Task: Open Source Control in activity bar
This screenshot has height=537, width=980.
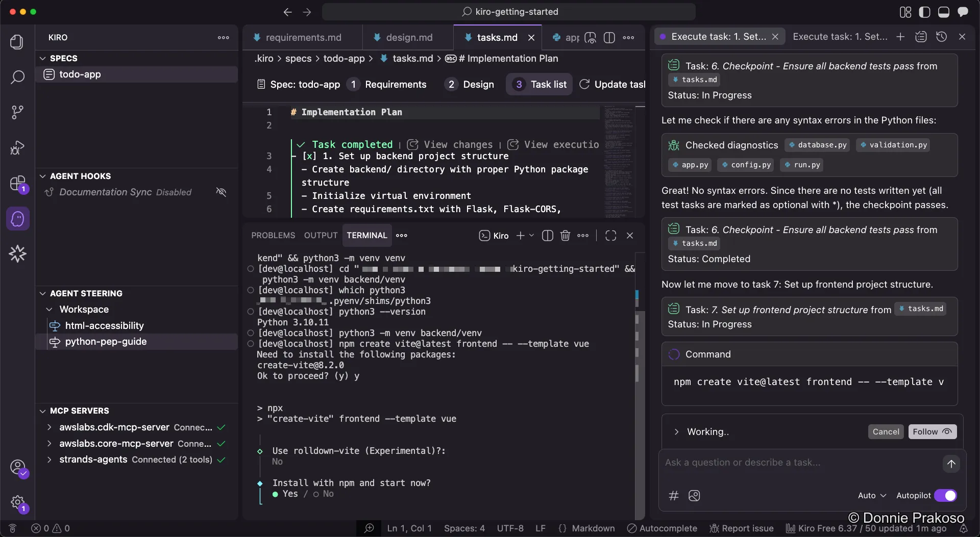Action: (17, 112)
